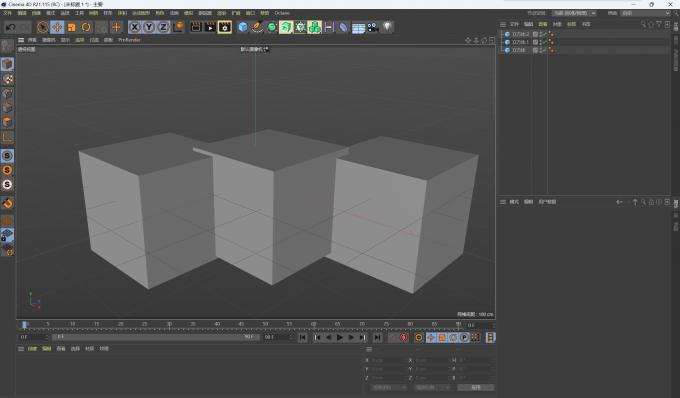Activate the Rotate tool in the top toolbar

tap(86, 27)
